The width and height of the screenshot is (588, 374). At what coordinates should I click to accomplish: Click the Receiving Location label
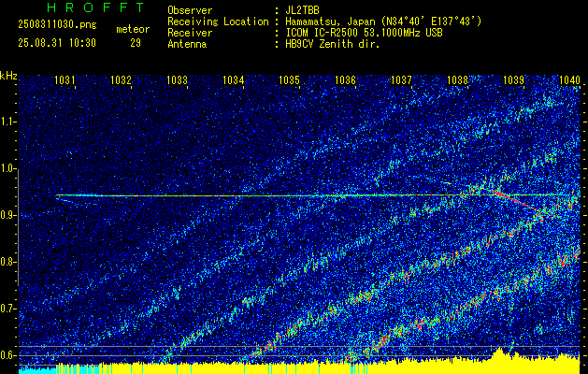[x=218, y=22]
